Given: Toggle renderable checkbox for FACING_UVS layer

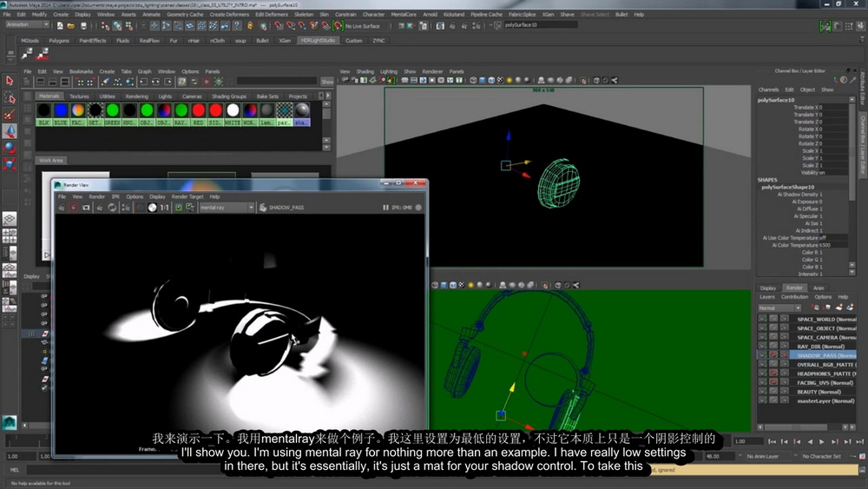Looking at the screenshot, I should tap(763, 383).
